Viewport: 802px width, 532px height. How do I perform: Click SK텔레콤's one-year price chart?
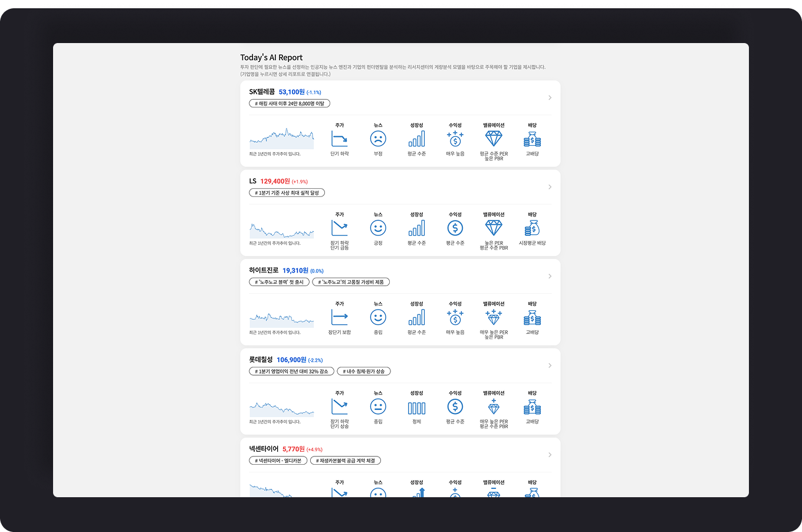(x=281, y=139)
